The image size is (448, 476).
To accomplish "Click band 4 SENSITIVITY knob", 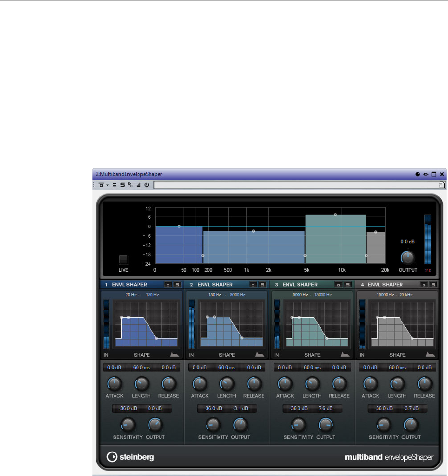I will [x=383, y=425].
